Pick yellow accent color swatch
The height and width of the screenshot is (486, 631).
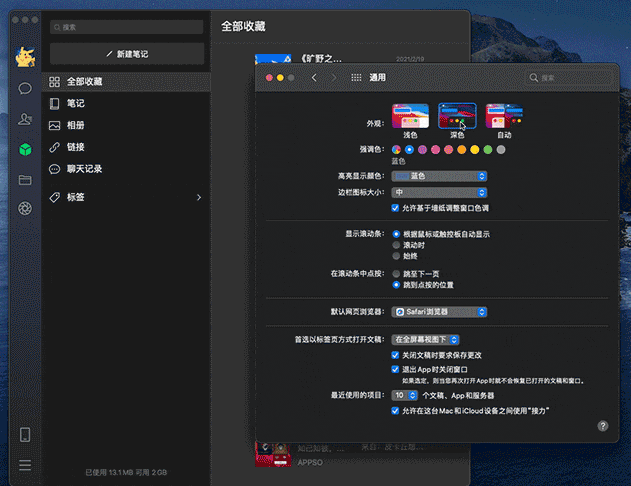click(x=475, y=150)
